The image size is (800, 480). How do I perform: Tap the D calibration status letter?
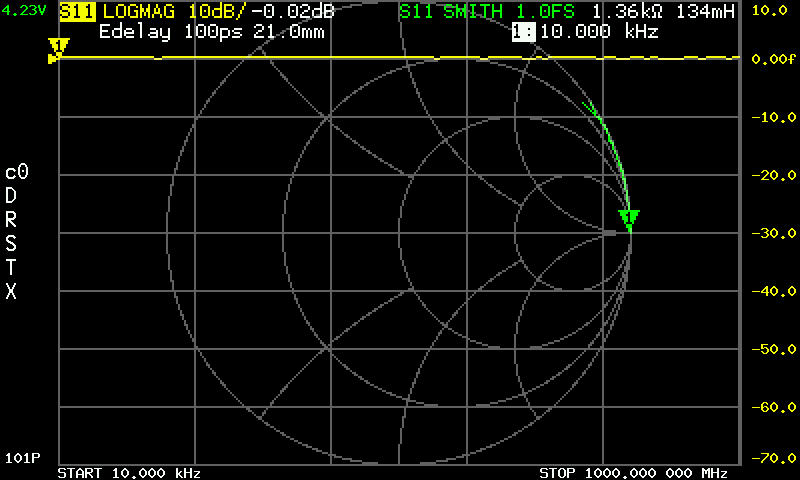[x=11, y=195]
